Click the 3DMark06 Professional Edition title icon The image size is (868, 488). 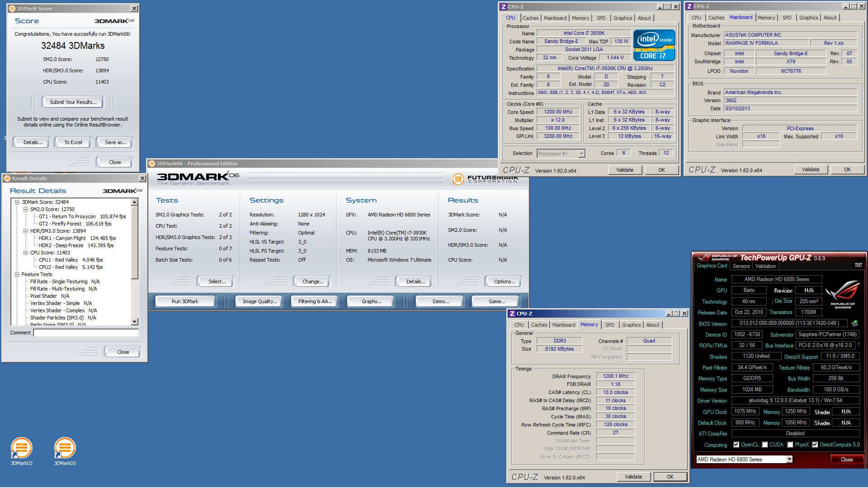[152, 164]
